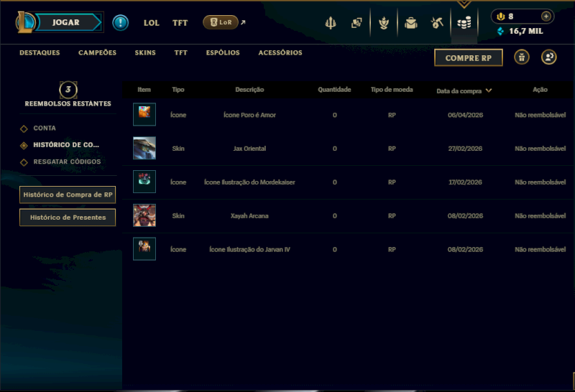Click the Jax Oriental description
This screenshot has width=575, height=392.
[249, 149]
